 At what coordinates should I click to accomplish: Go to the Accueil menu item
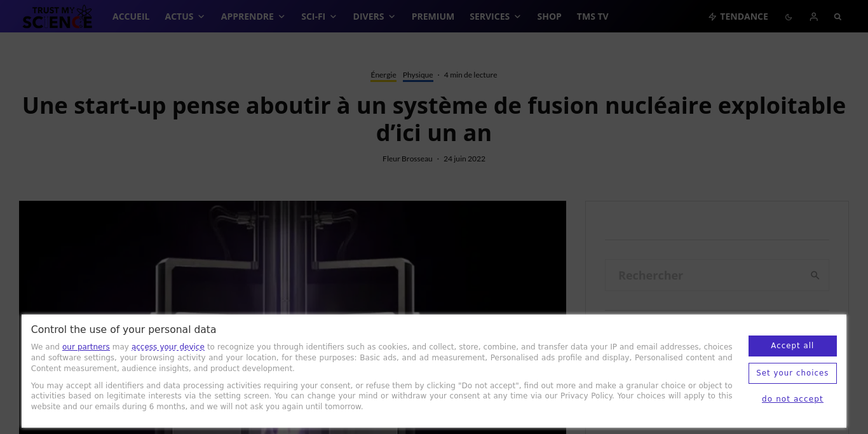coord(131,17)
